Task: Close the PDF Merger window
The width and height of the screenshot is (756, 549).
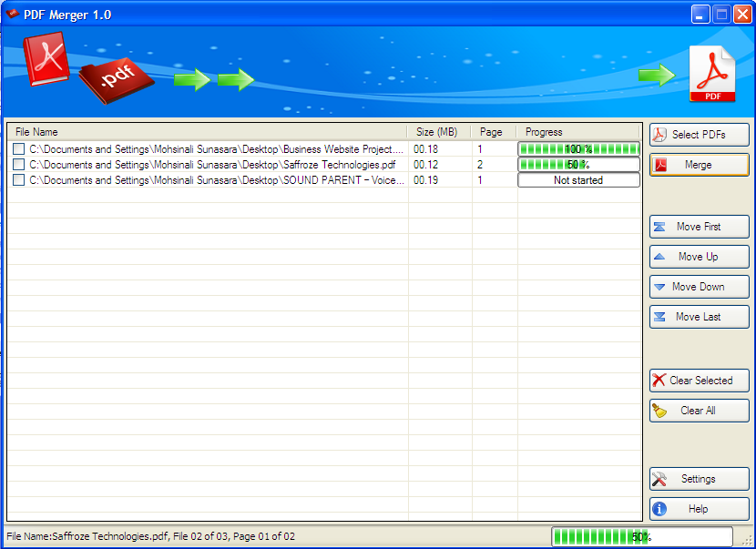Action: click(x=742, y=15)
